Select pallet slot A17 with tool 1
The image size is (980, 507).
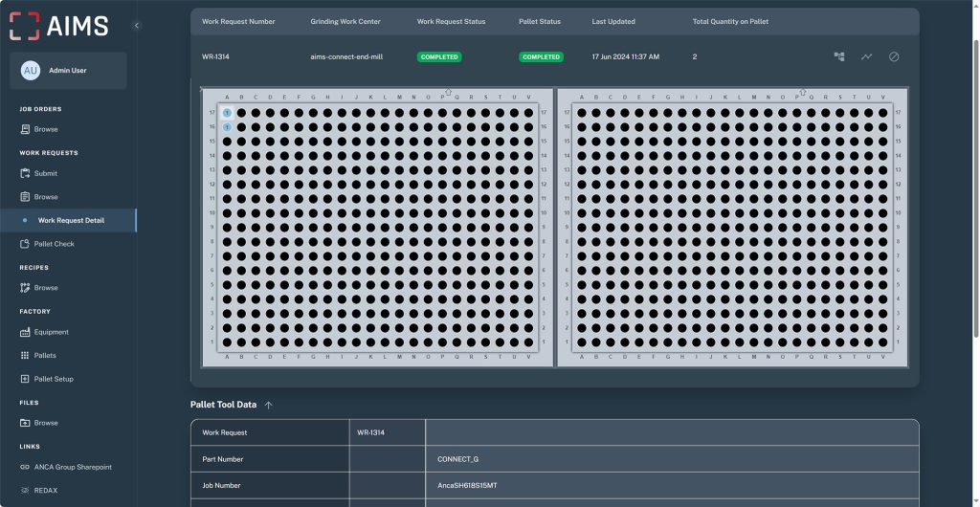click(227, 112)
